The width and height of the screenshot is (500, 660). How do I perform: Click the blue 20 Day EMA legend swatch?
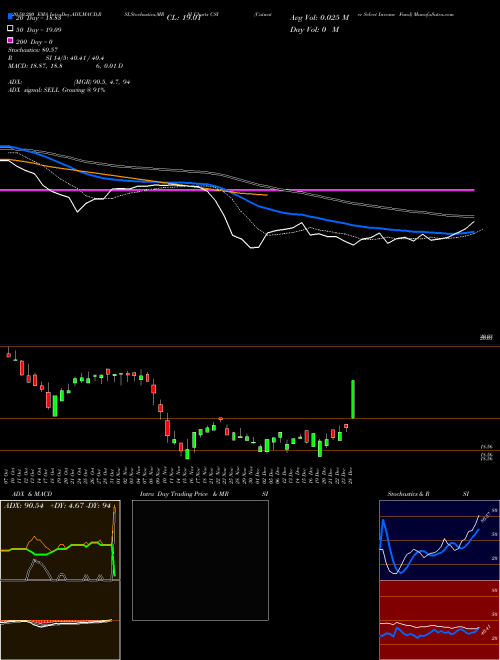pos(11,17)
